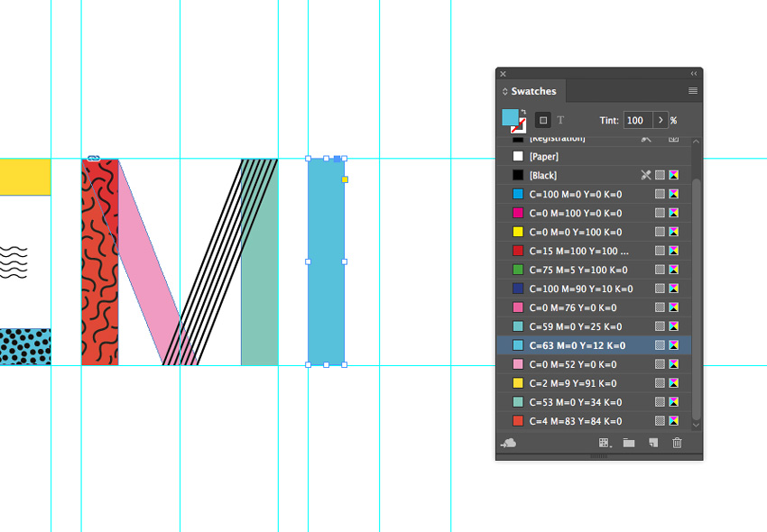Create a new color group folder
Viewport: 767px width, 532px height.
click(x=629, y=443)
